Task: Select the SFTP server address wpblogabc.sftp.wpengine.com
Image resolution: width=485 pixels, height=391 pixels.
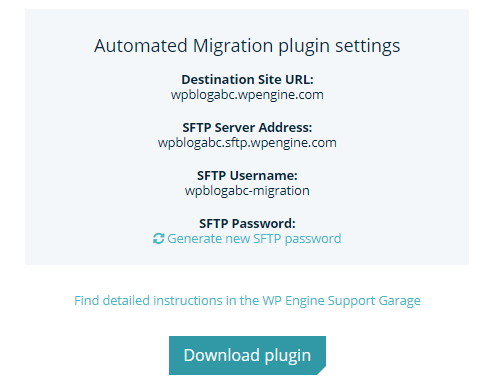Action: click(247, 143)
